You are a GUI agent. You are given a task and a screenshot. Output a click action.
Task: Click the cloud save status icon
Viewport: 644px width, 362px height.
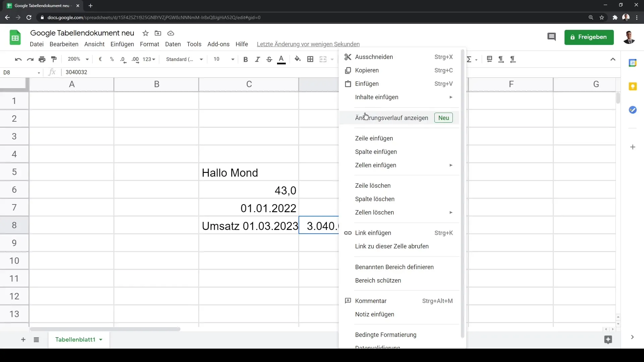tap(171, 33)
